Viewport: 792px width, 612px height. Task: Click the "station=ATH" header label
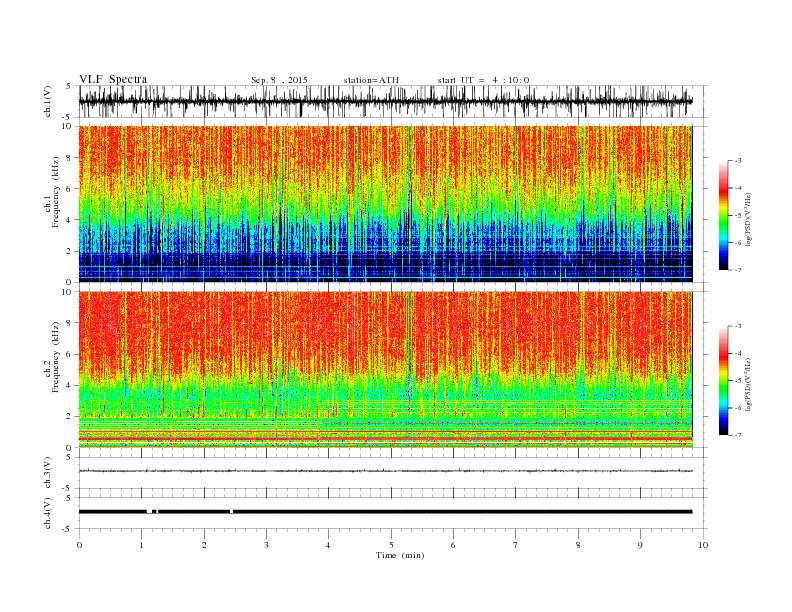pyautogui.click(x=371, y=80)
